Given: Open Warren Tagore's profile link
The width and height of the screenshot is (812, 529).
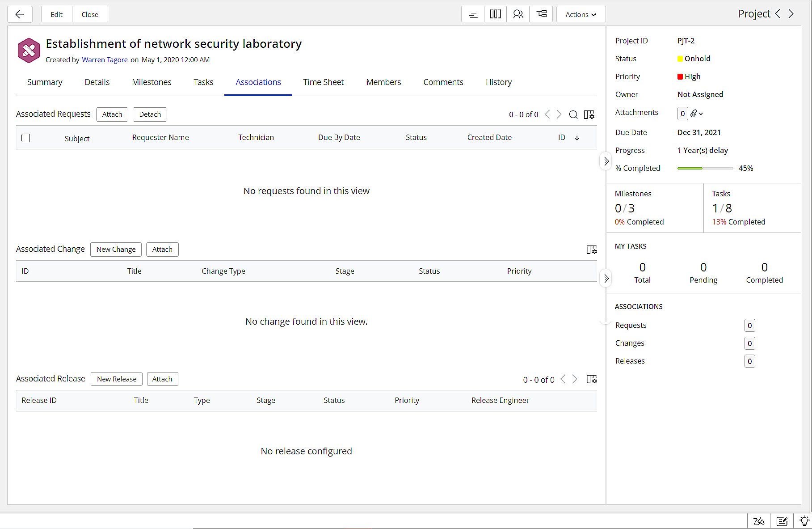Looking at the screenshot, I should [105, 60].
